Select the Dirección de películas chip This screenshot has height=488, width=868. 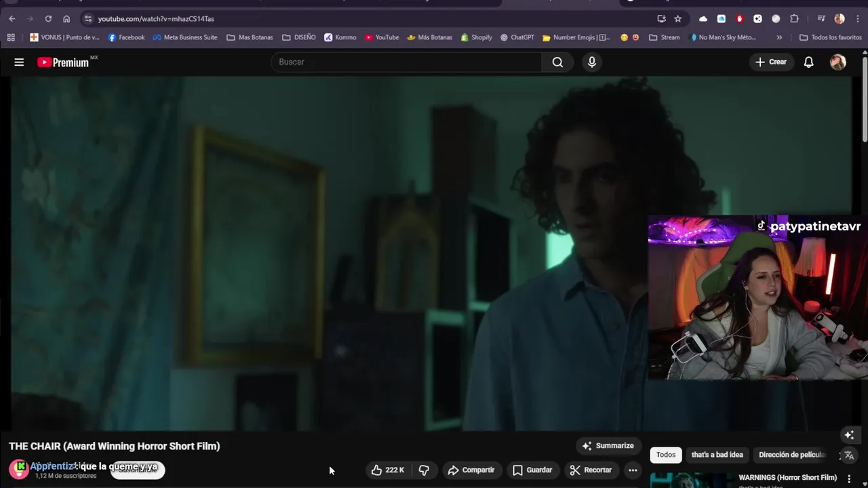792,455
